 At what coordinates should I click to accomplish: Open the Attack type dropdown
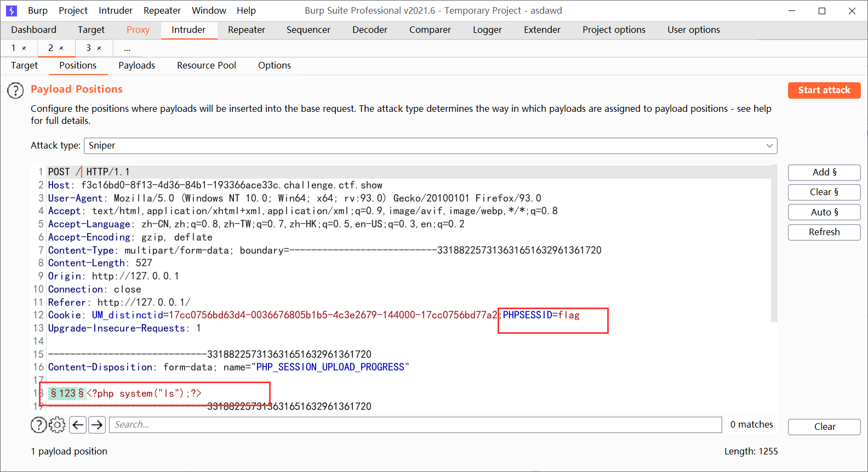[x=431, y=146]
